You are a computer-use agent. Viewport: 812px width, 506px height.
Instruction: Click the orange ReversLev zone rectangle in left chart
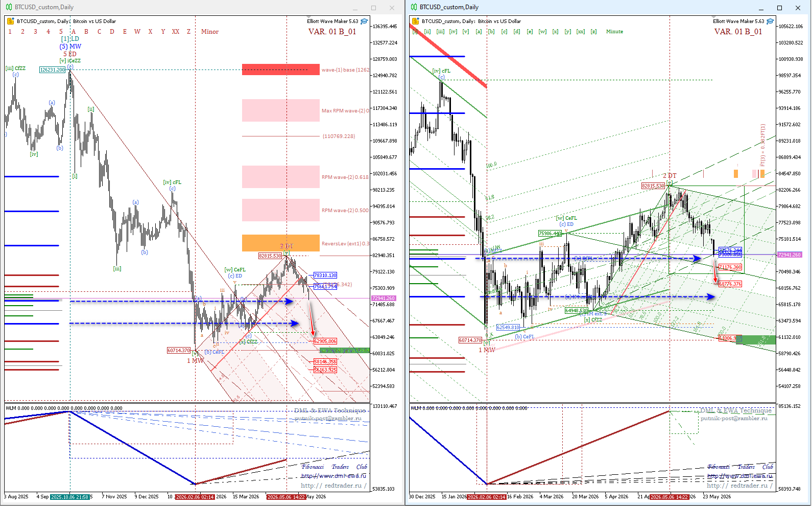[x=281, y=243]
